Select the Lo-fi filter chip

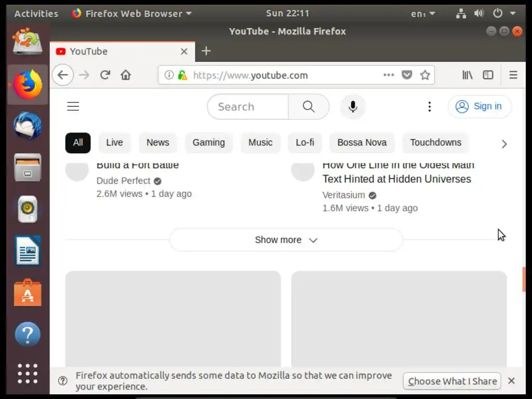pyautogui.click(x=304, y=143)
